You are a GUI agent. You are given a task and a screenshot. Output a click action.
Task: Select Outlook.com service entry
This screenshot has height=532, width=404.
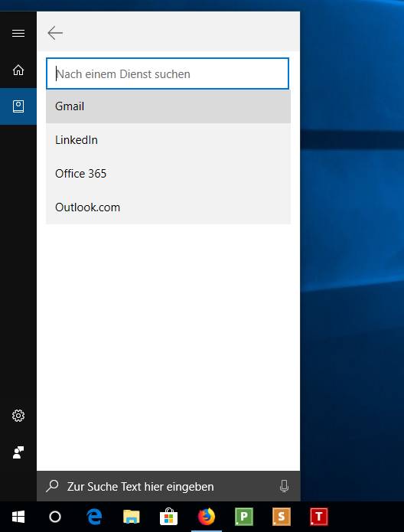tap(168, 207)
